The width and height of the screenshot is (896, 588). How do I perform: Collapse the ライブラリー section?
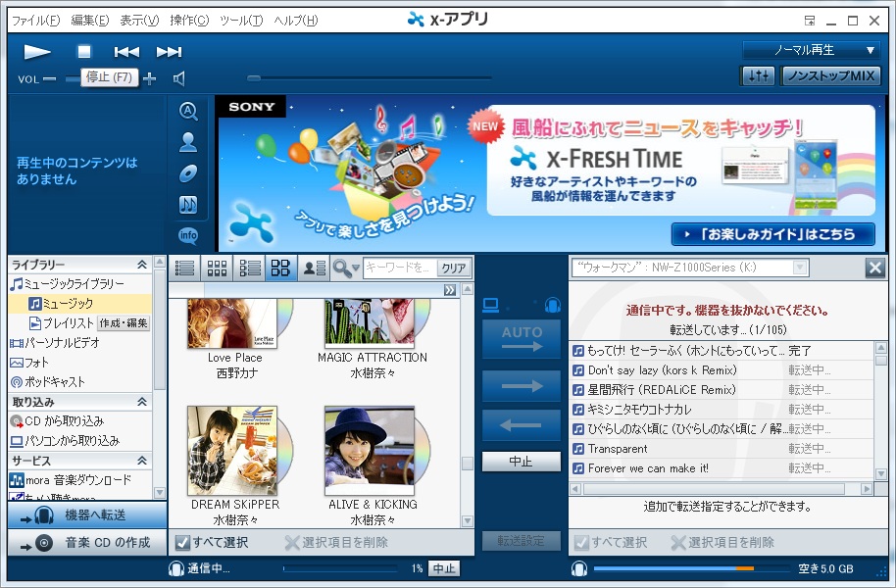point(142,265)
